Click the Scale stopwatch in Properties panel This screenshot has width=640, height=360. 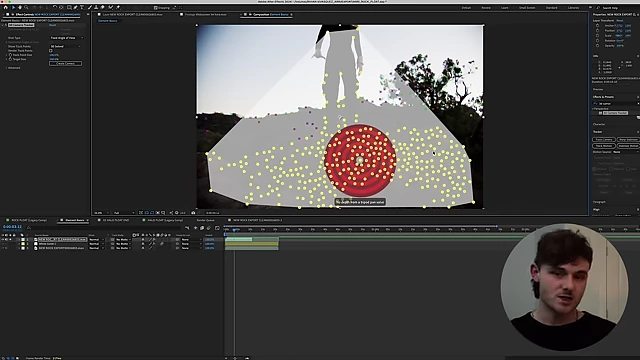point(598,36)
